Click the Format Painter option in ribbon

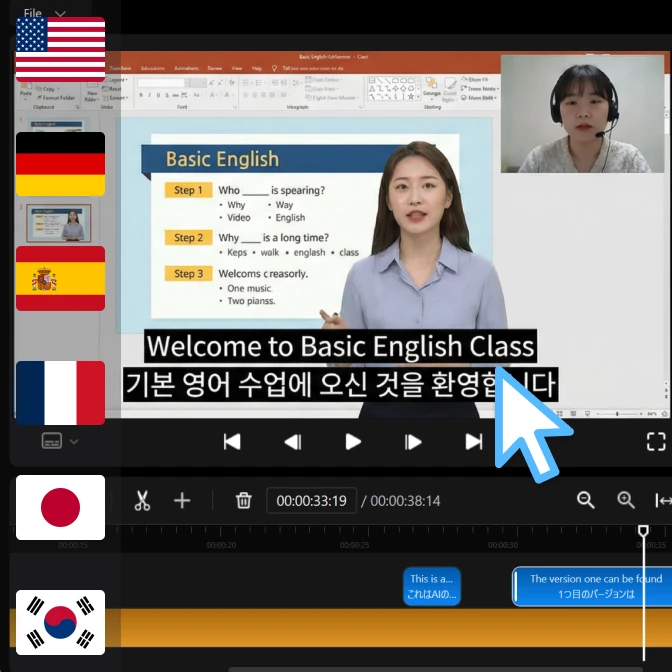click(x=56, y=98)
